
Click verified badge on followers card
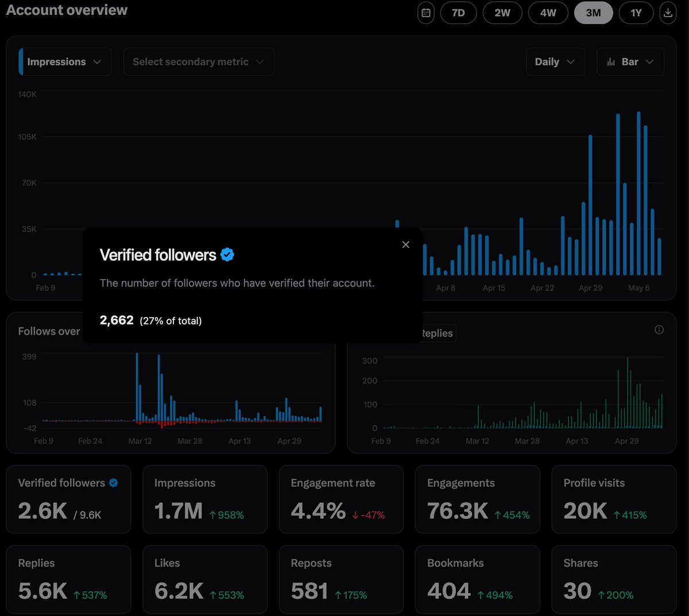pyautogui.click(x=114, y=483)
